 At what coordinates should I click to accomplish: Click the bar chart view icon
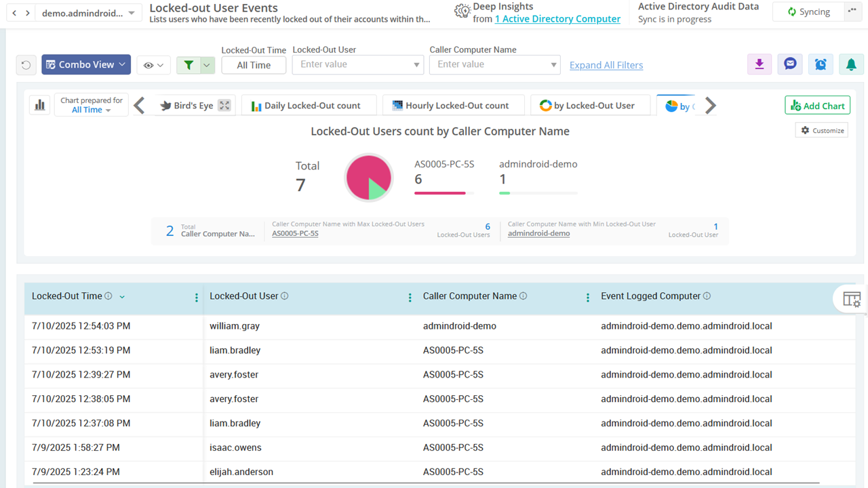[40, 105]
